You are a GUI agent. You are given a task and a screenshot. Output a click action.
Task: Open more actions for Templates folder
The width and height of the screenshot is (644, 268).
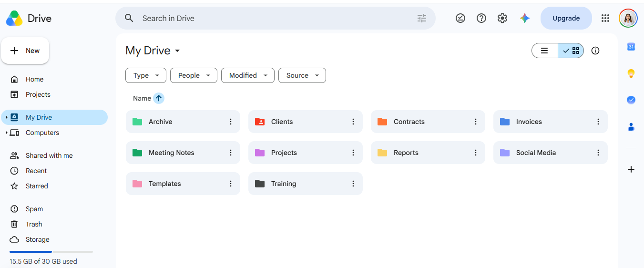point(231,184)
